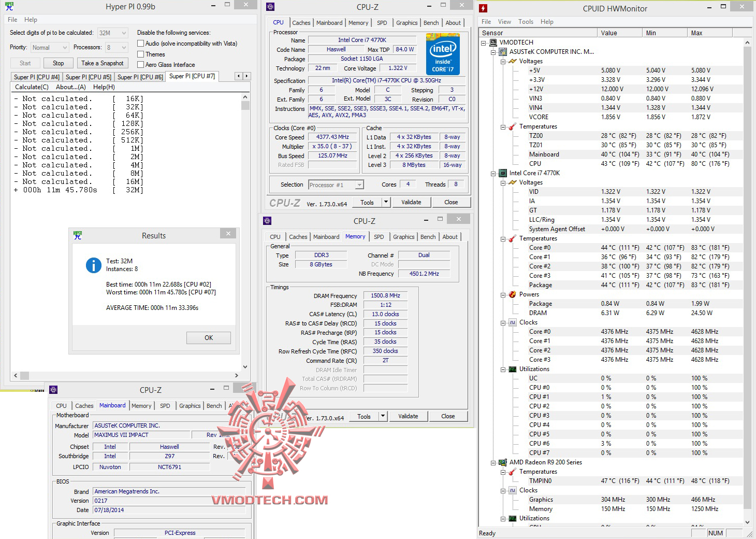Click the Hyper PI results vertical scrollbar
756x539 pixels.
click(x=245, y=232)
